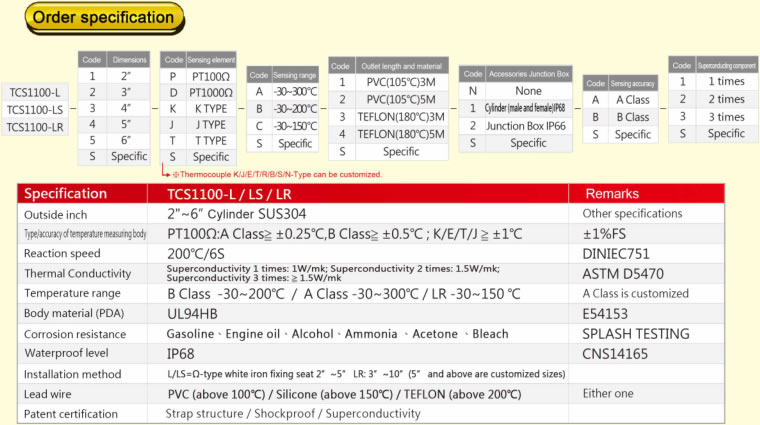The image size is (760, 425).
Task: Select the 'J TYPE' sensing element
Action: click(211, 125)
